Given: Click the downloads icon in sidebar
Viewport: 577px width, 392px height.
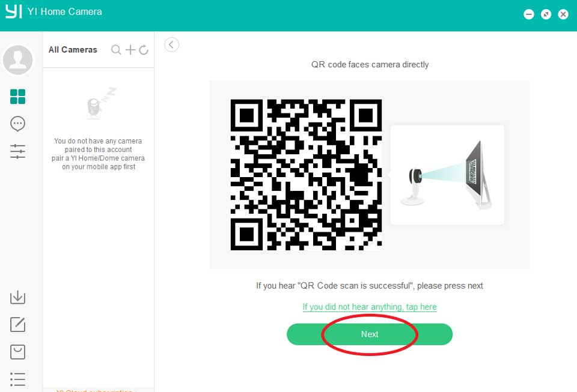Looking at the screenshot, I should coord(18,297).
